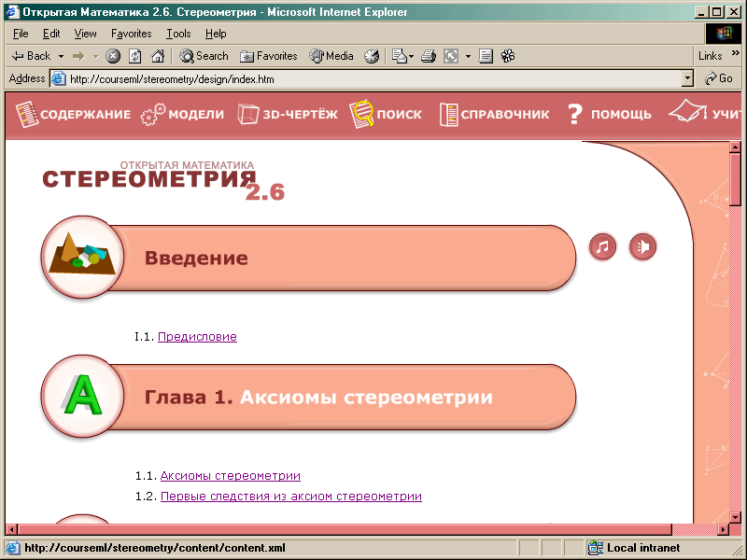Expand the Forward history dropdown arrow

click(95, 57)
